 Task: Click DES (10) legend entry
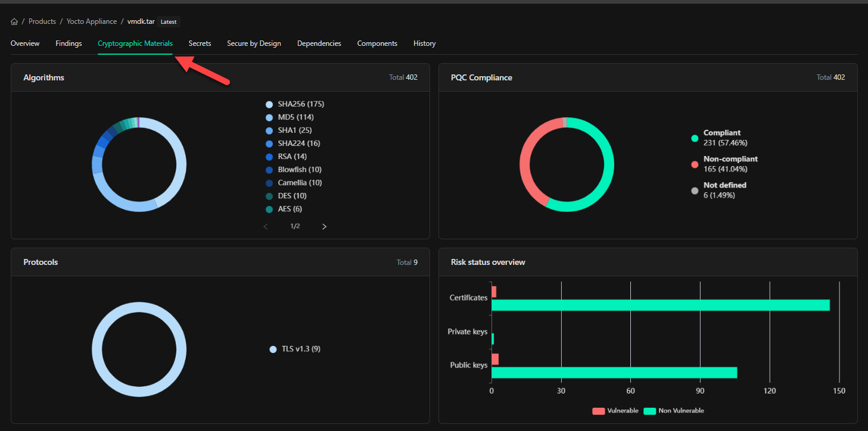pyautogui.click(x=287, y=196)
